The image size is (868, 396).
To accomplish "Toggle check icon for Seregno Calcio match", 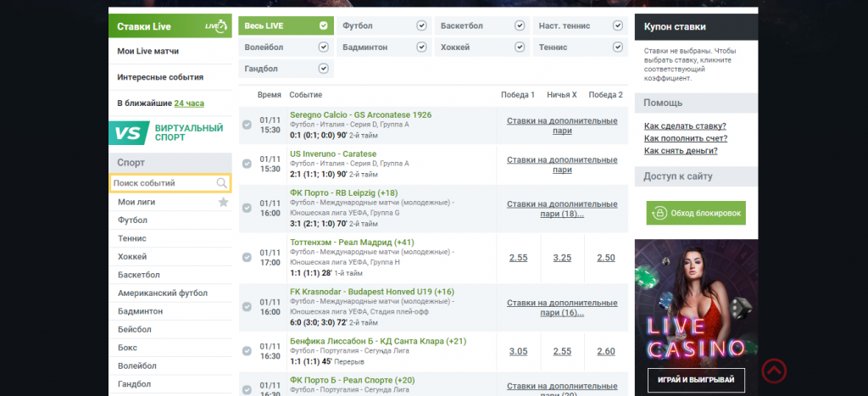I will 247,125.
